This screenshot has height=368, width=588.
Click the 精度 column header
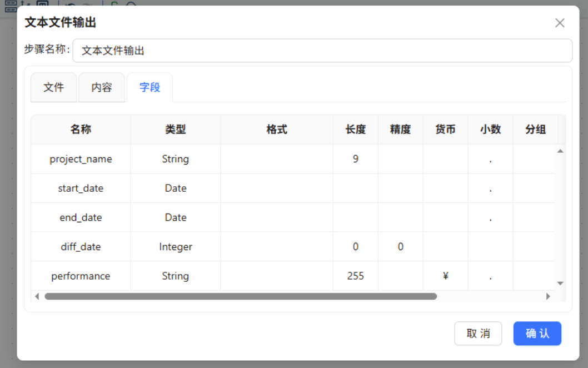tap(401, 130)
